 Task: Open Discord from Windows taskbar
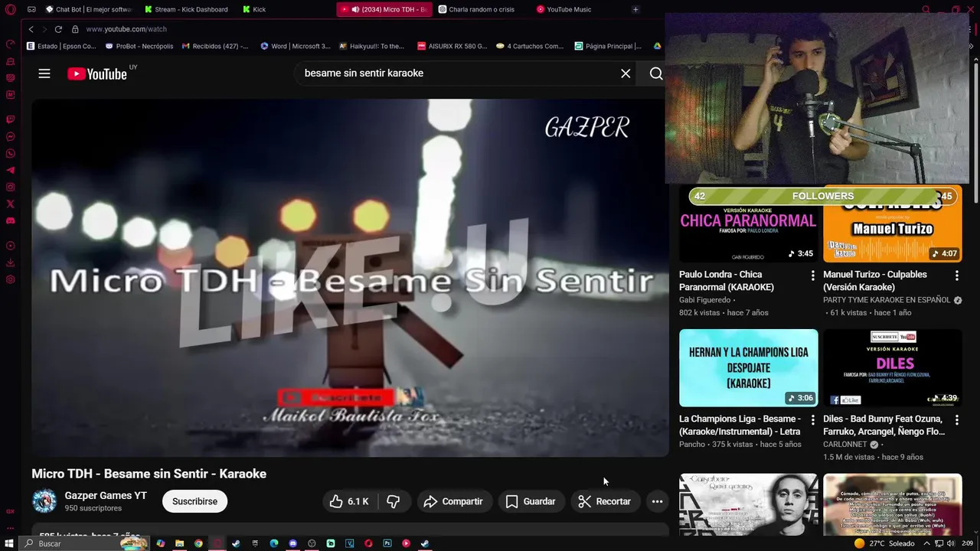pyautogui.click(x=293, y=543)
